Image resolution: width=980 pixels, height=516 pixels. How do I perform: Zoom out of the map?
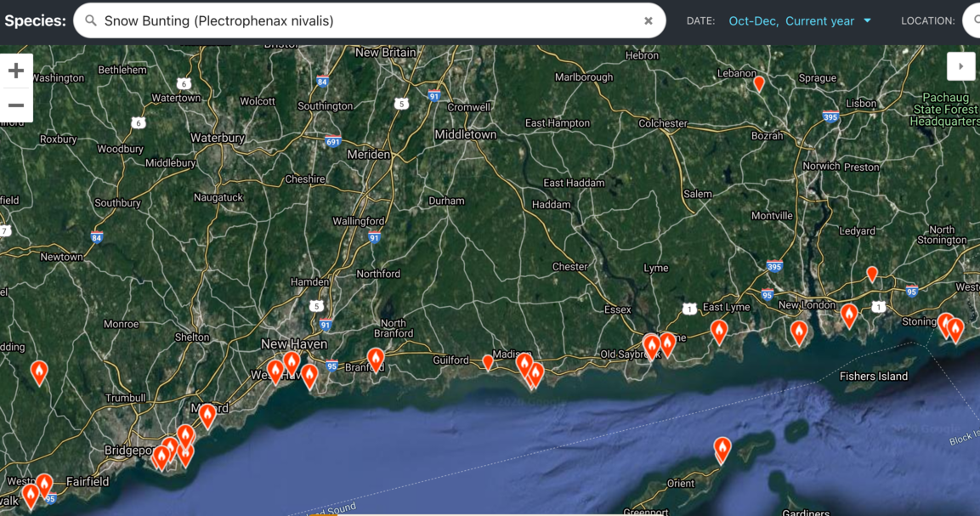(x=16, y=105)
